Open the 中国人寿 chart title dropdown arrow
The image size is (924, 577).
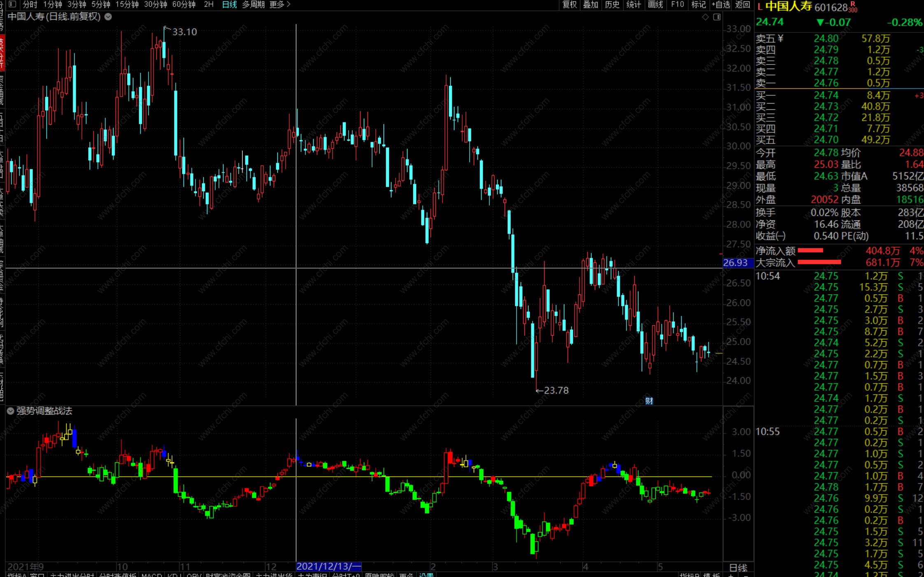[108, 17]
